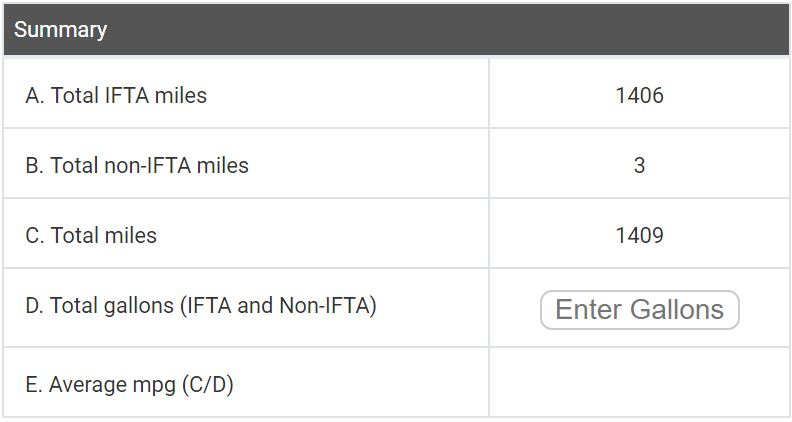792x422 pixels.
Task: Select the row E label text
Action: point(129,384)
